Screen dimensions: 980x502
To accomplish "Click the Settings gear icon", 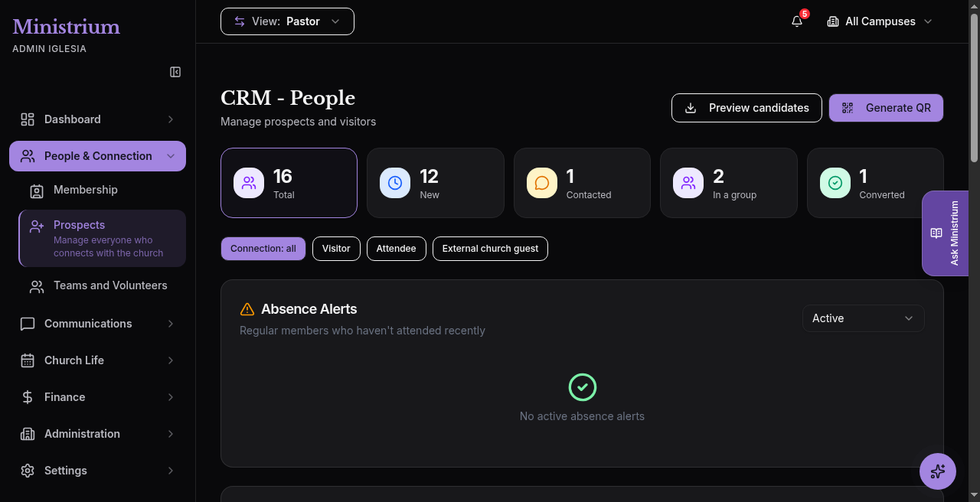I will pos(28,471).
